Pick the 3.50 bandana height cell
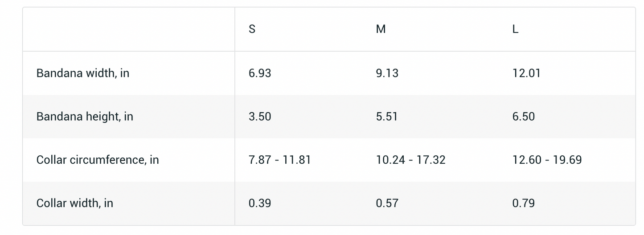Screen dimensions: 644x235 [260, 117]
